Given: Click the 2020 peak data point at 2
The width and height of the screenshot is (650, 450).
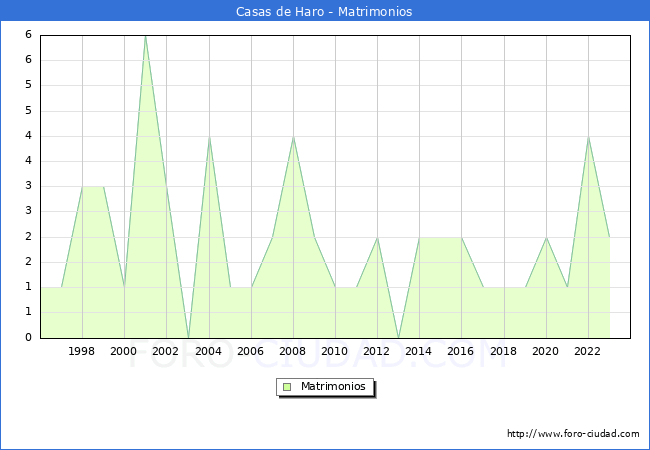Looking at the screenshot, I should pos(546,237).
